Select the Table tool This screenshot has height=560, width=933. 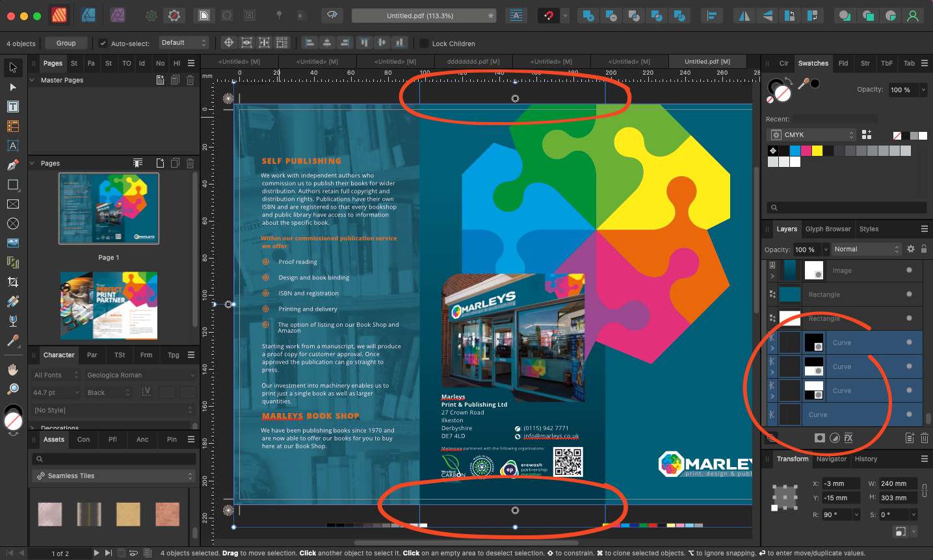tap(13, 126)
